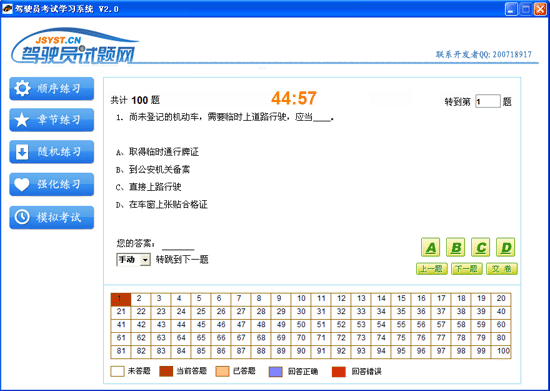Select option B 到公安机关备案

pyautogui.click(x=153, y=170)
